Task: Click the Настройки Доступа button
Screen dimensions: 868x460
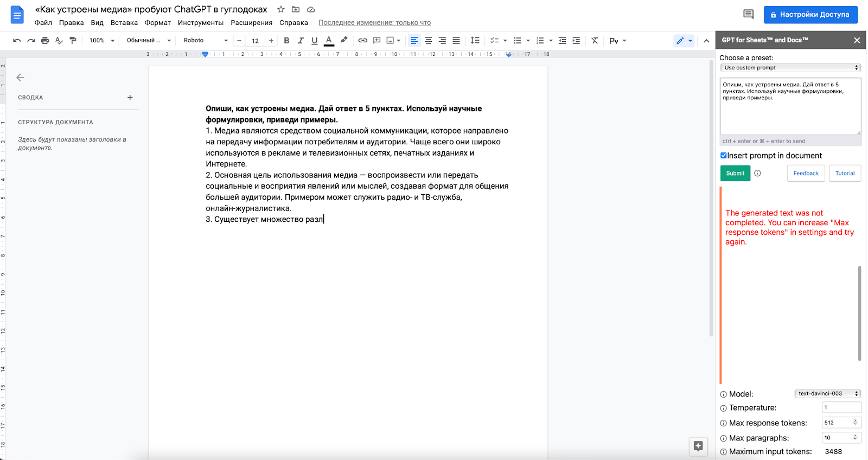Action: [810, 15]
